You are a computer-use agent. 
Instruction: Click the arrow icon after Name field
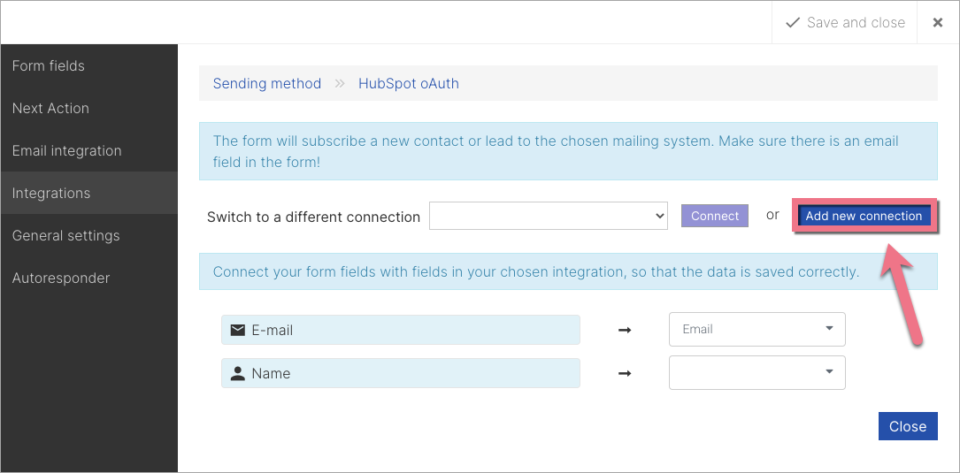(x=624, y=373)
